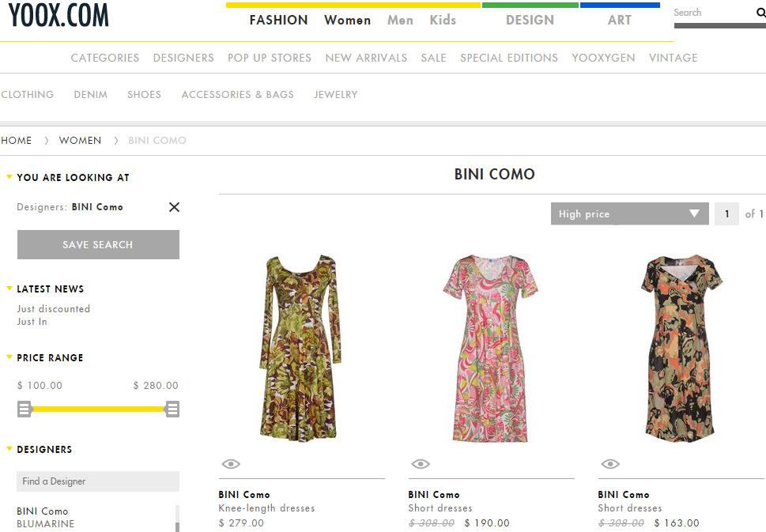Open the Knee-length dresses product link
The height and width of the screenshot is (532, 766).
tap(266, 508)
